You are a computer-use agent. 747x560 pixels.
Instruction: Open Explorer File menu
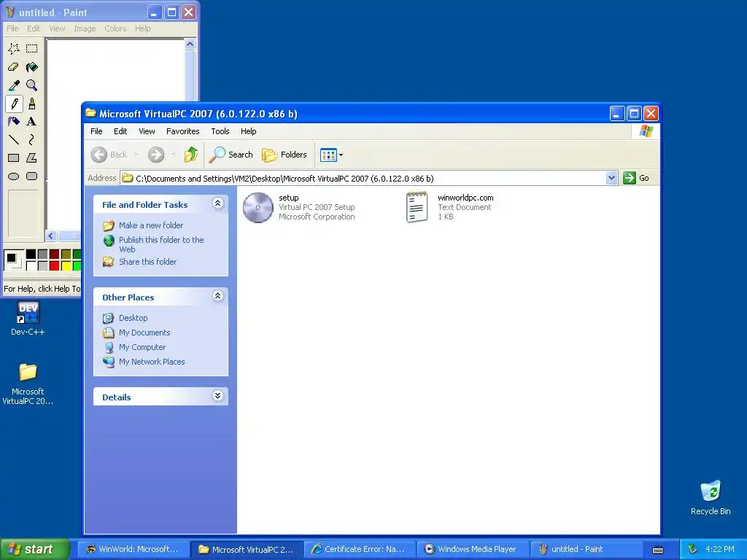click(96, 131)
